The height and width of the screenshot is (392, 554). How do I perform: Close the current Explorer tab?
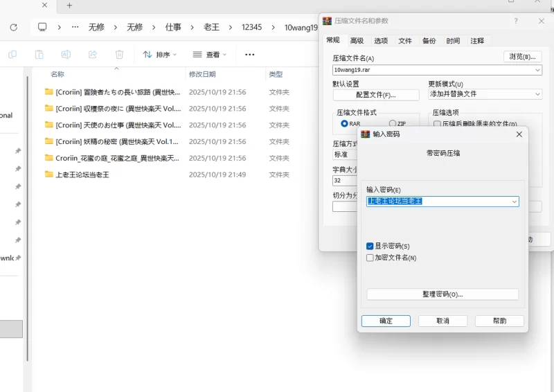click(44, 5)
